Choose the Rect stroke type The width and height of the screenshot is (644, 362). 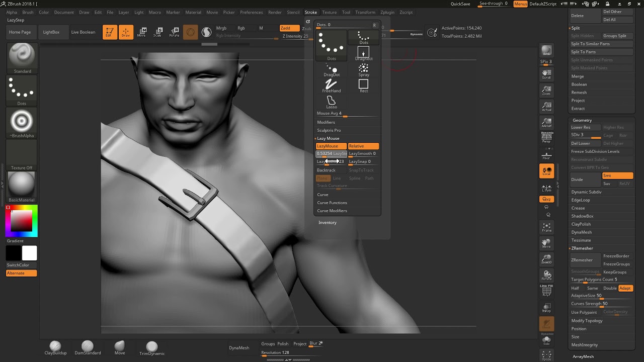point(363,86)
